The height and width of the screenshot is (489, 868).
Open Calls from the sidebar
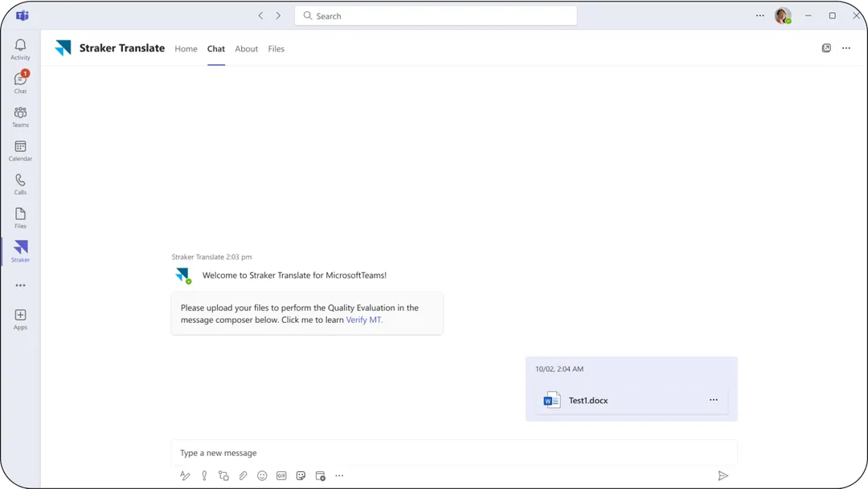(x=20, y=183)
